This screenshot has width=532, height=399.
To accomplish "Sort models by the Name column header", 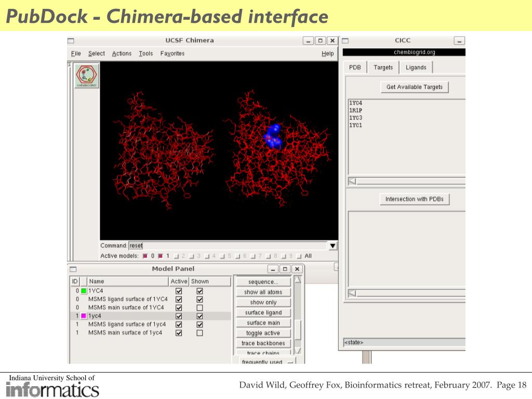I will 128,281.
